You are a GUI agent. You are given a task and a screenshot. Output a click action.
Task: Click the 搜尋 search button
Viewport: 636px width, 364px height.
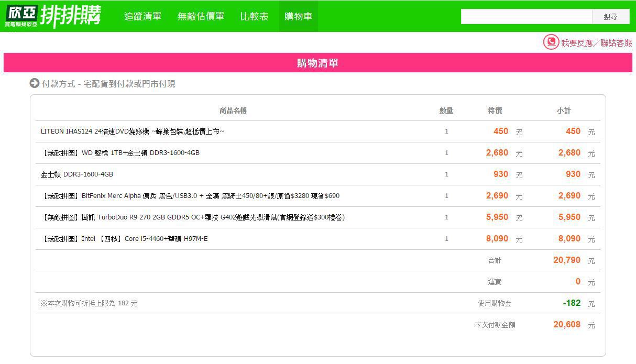click(x=611, y=17)
